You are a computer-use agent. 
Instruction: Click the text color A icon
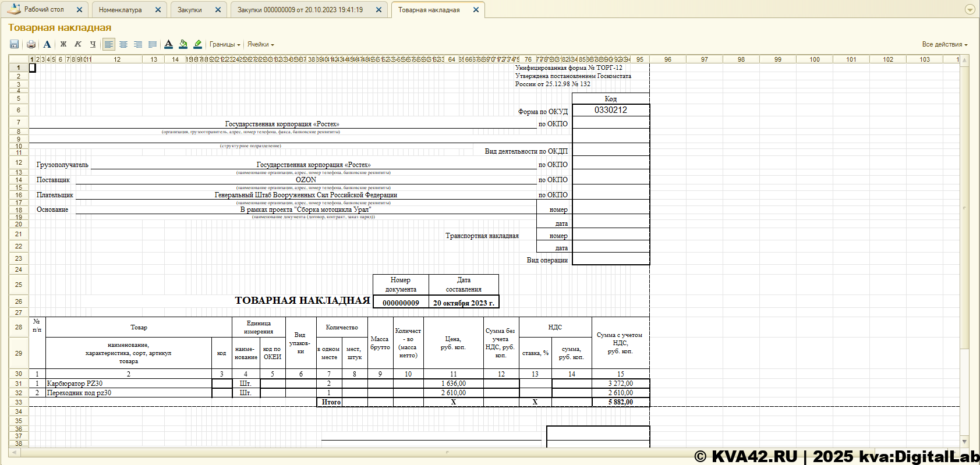pos(168,44)
